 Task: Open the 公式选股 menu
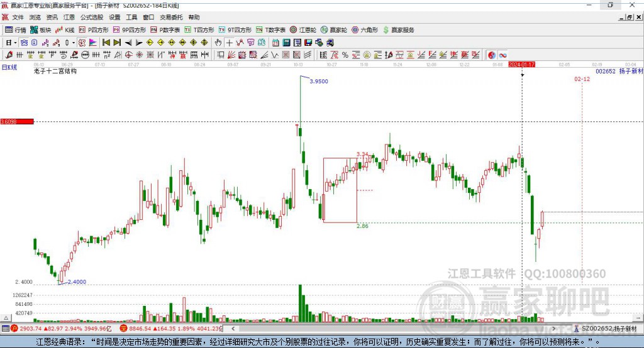[92, 17]
